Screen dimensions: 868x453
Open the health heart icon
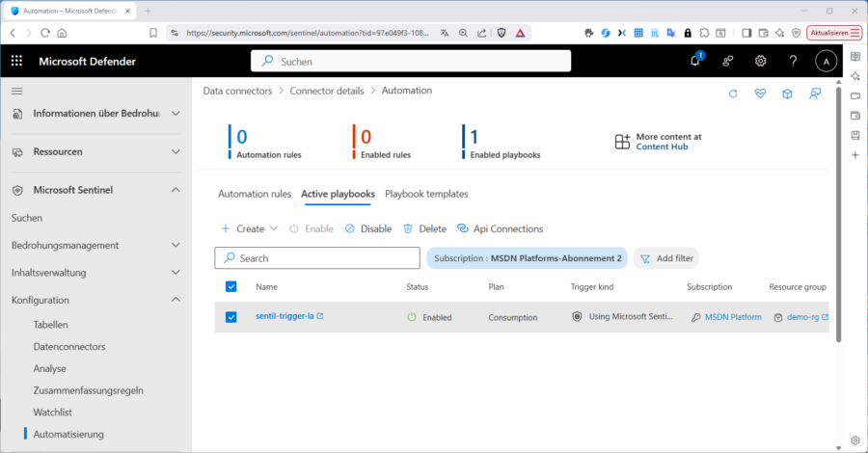pos(760,94)
